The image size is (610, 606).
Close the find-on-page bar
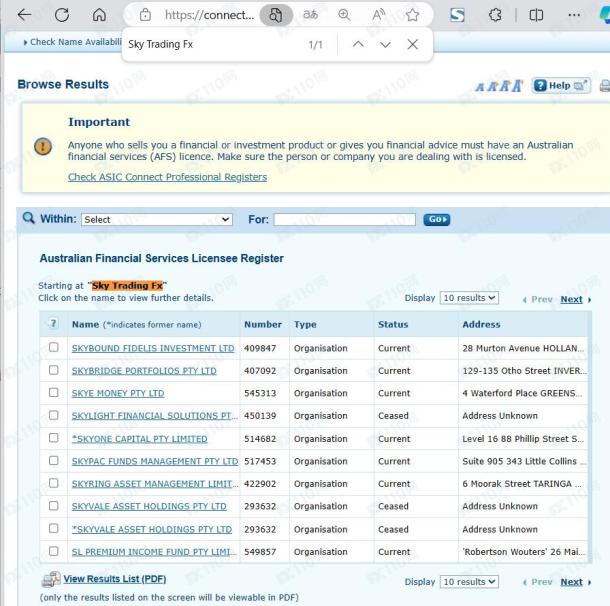(413, 44)
